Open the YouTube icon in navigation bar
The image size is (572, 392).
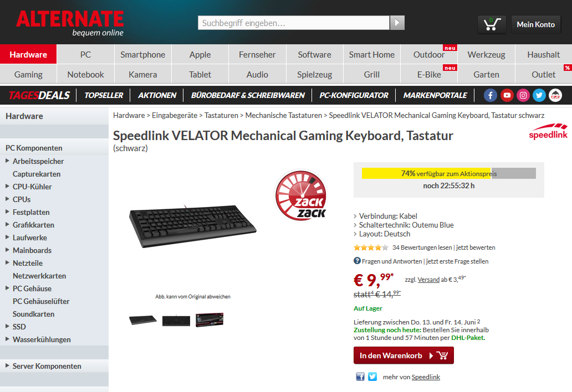point(507,95)
